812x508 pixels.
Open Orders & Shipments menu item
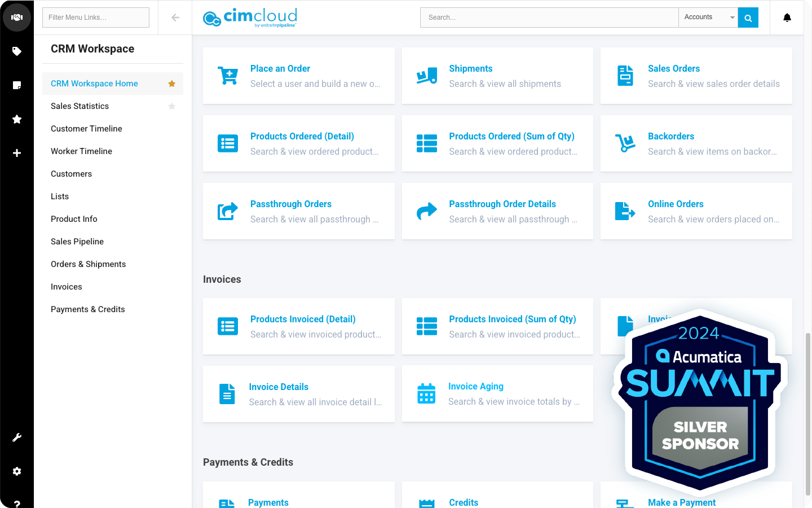pyautogui.click(x=88, y=264)
